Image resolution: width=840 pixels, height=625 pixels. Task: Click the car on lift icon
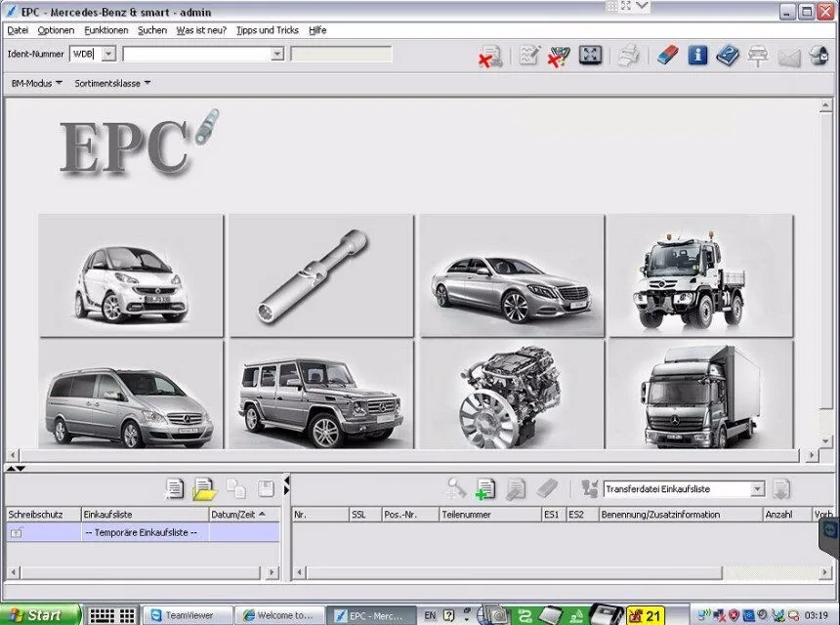tap(758, 56)
